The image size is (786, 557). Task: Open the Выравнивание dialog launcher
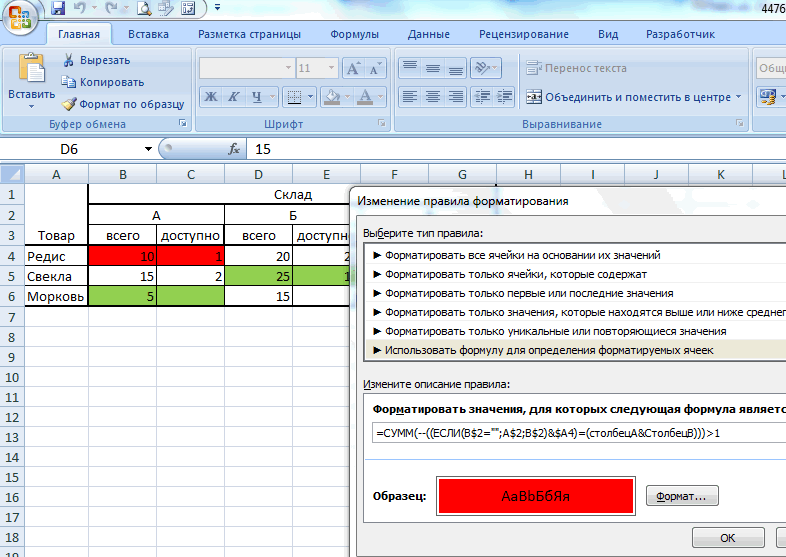(739, 123)
